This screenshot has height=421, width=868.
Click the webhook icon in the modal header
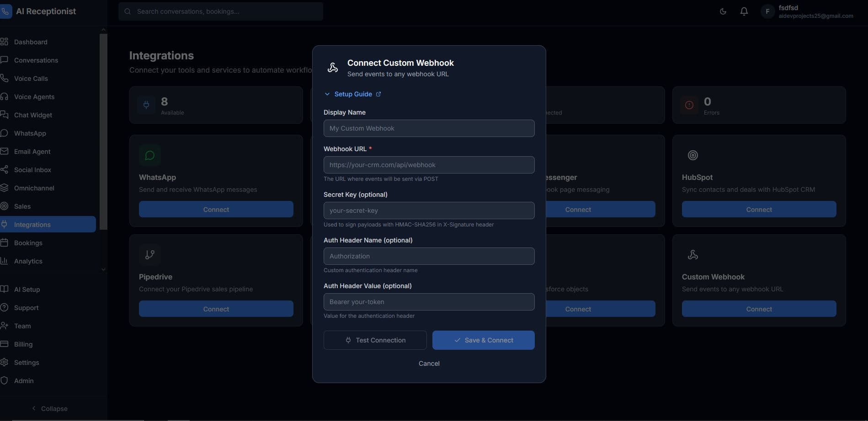tap(333, 67)
